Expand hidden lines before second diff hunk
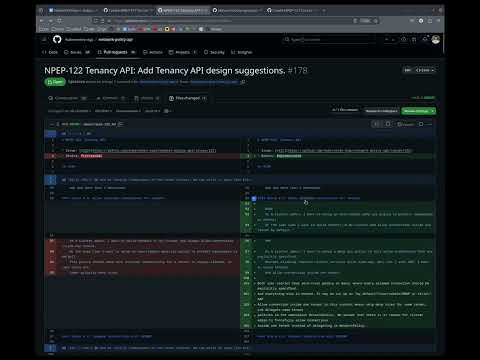The image size is (480, 360). (50, 180)
